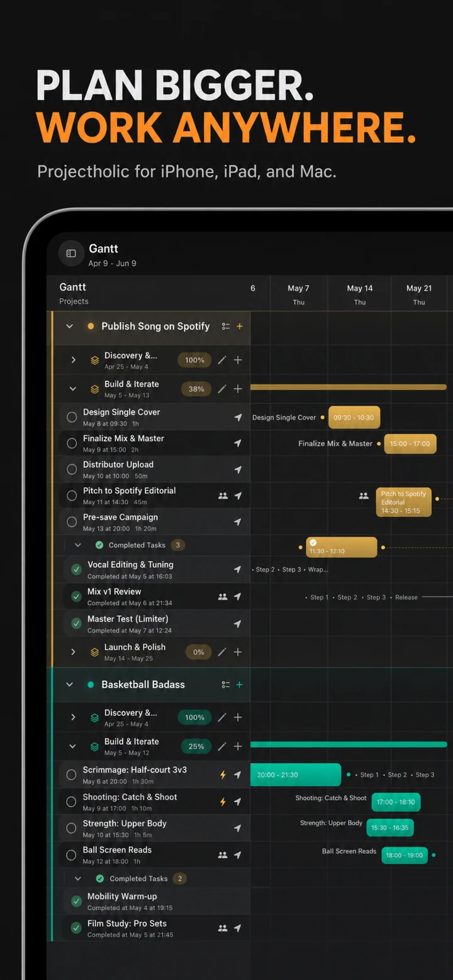The image size is (453, 980).
Task: Expand Spotify Discovery phase Apr 25 - May 4
Action: point(73,360)
